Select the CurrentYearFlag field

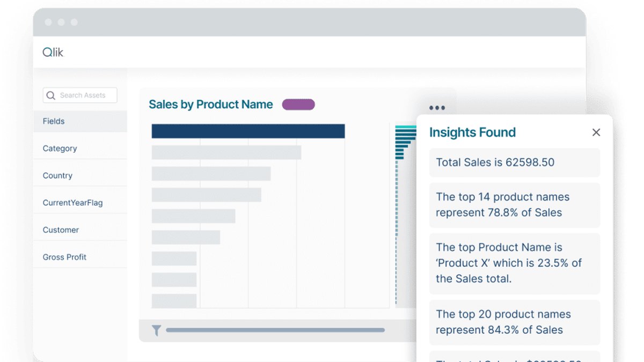click(80, 203)
